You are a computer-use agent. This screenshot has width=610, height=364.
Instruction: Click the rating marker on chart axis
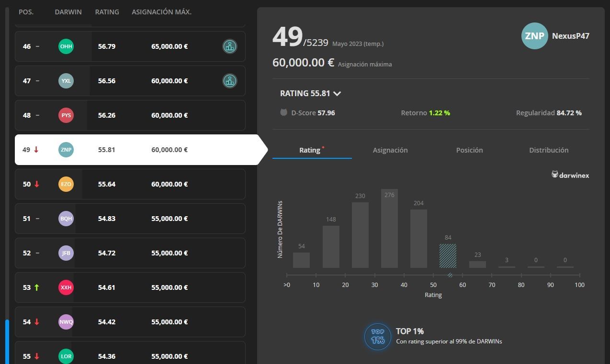click(x=450, y=275)
